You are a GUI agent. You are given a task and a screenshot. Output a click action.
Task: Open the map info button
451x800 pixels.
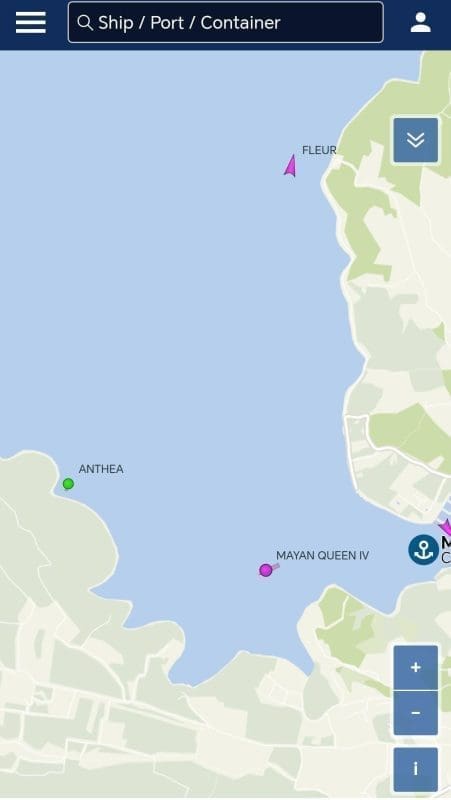point(415,769)
